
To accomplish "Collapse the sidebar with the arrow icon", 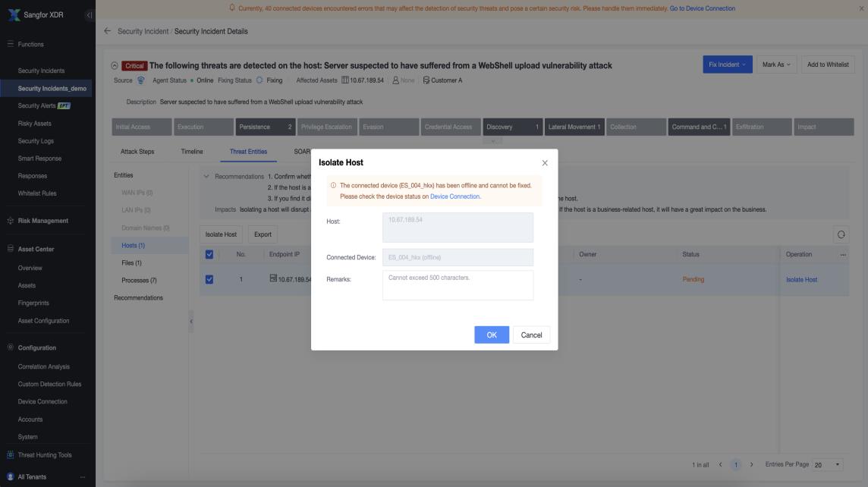I will pos(89,15).
